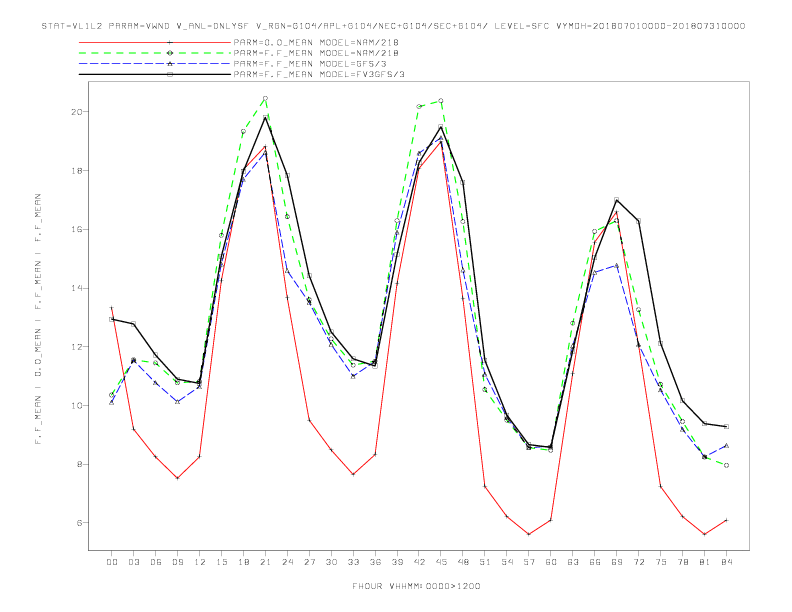The width and height of the screenshot is (792, 612).
Task: Click x-axis forecast hour label 48
Action: coord(463,562)
